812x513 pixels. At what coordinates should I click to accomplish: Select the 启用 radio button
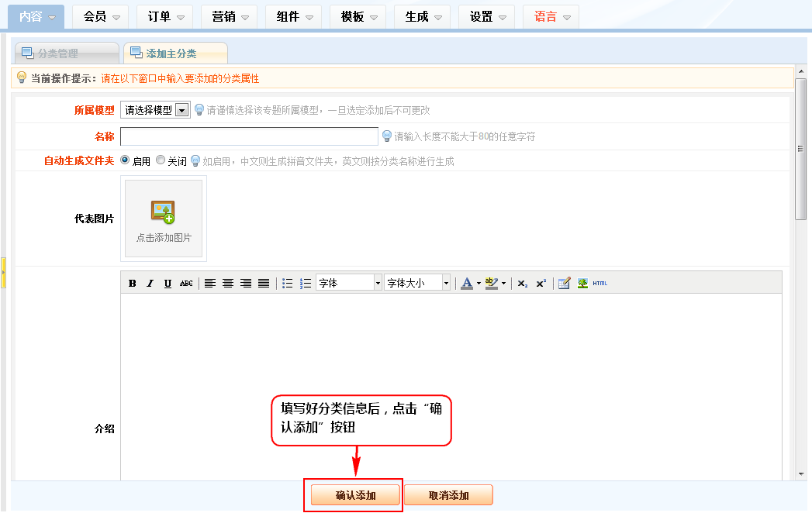point(125,160)
